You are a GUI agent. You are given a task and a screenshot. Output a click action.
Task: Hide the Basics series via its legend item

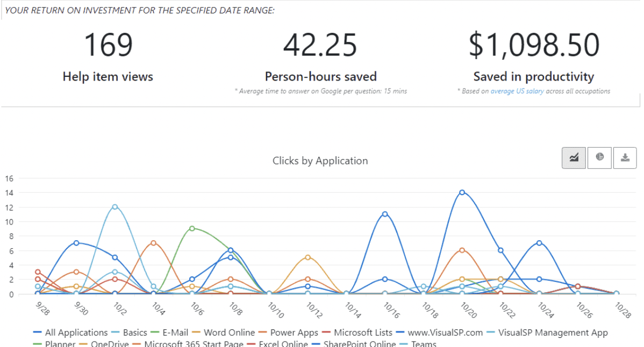[x=136, y=332]
